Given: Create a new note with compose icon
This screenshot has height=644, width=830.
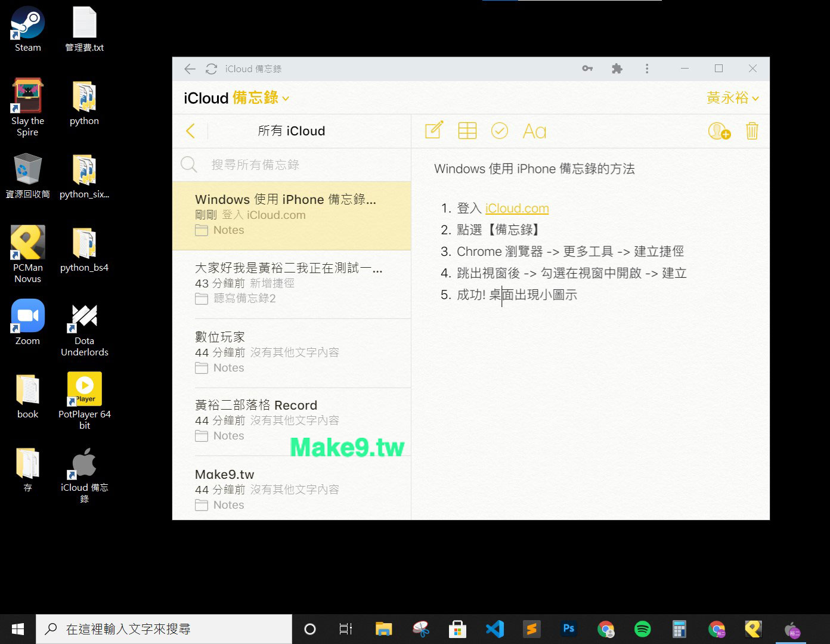Looking at the screenshot, I should coord(434,130).
